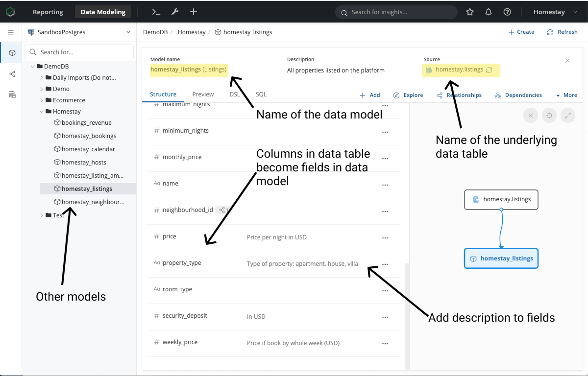The image size is (588, 376).
Task: Open the SQL terminal icon in top toolbar
Action: (x=156, y=12)
